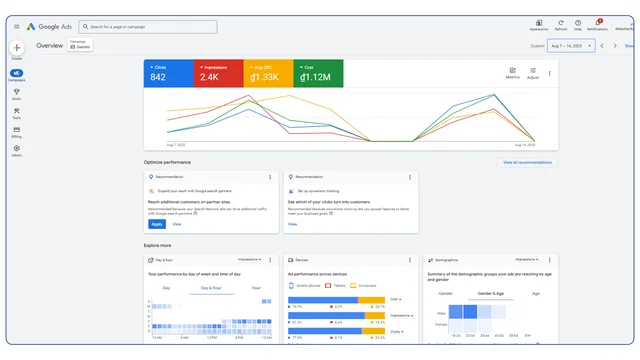
Task: Click the Cost device breakdown bar
Action: click(x=336, y=300)
